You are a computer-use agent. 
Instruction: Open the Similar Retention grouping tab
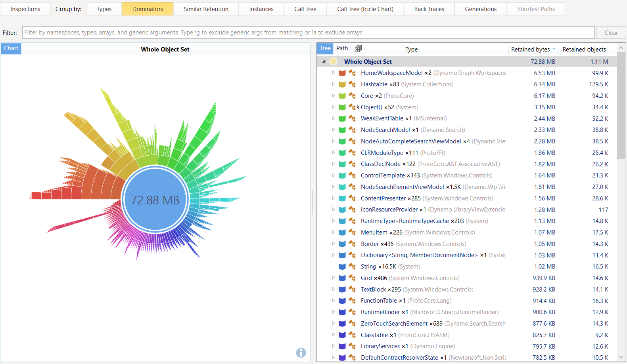pyautogui.click(x=206, y=9)
